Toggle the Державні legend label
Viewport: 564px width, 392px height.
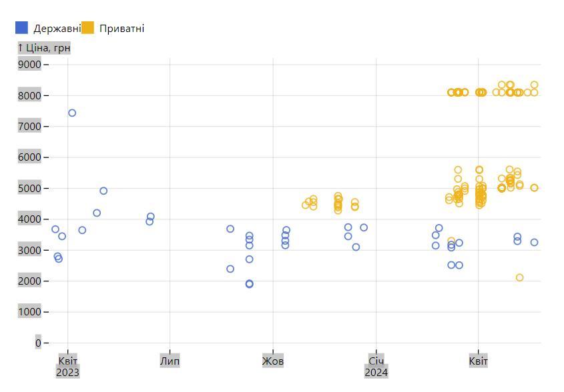click(57, 29)
